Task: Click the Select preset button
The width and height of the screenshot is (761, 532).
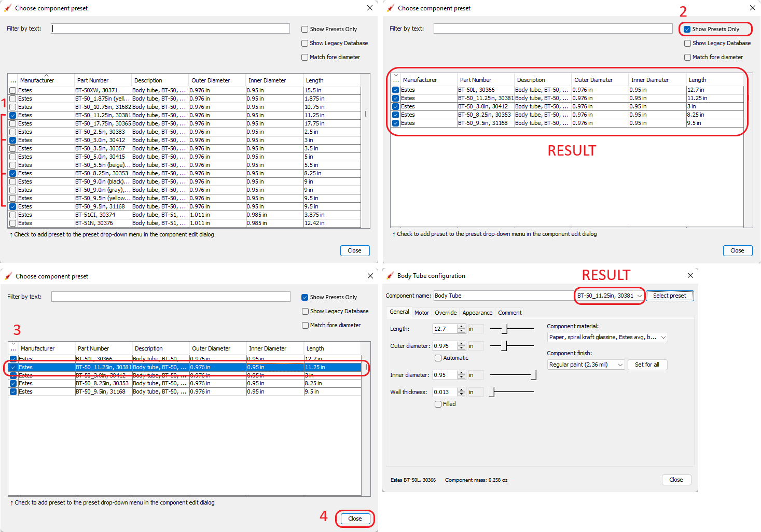Action: click(x=670, y=296)
